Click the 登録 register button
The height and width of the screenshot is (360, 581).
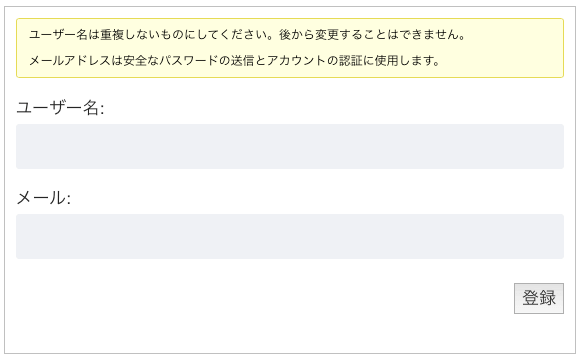[x=539, y=299]
